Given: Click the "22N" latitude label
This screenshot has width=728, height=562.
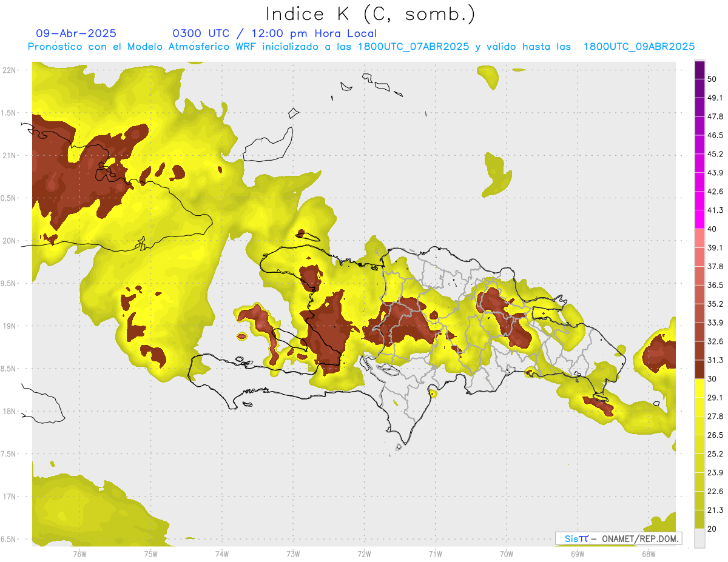Looking at the screenshot, I should click(10, 70).
